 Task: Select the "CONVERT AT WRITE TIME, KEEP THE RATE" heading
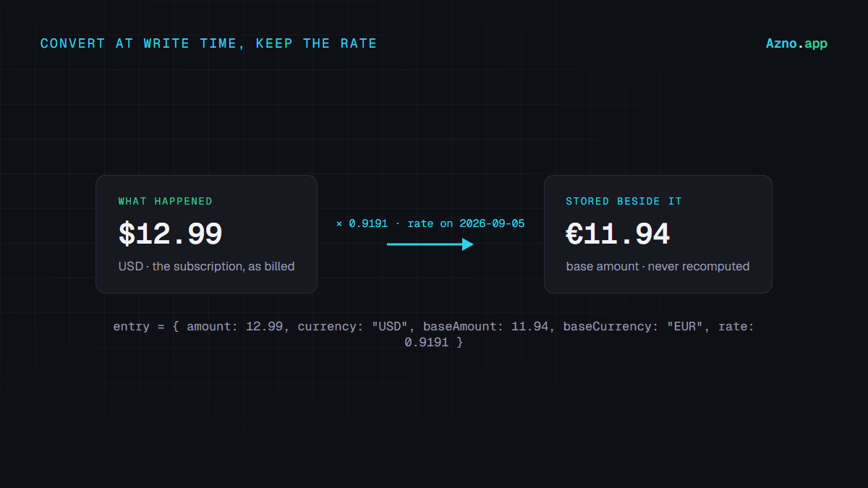(x=208, y=43)
